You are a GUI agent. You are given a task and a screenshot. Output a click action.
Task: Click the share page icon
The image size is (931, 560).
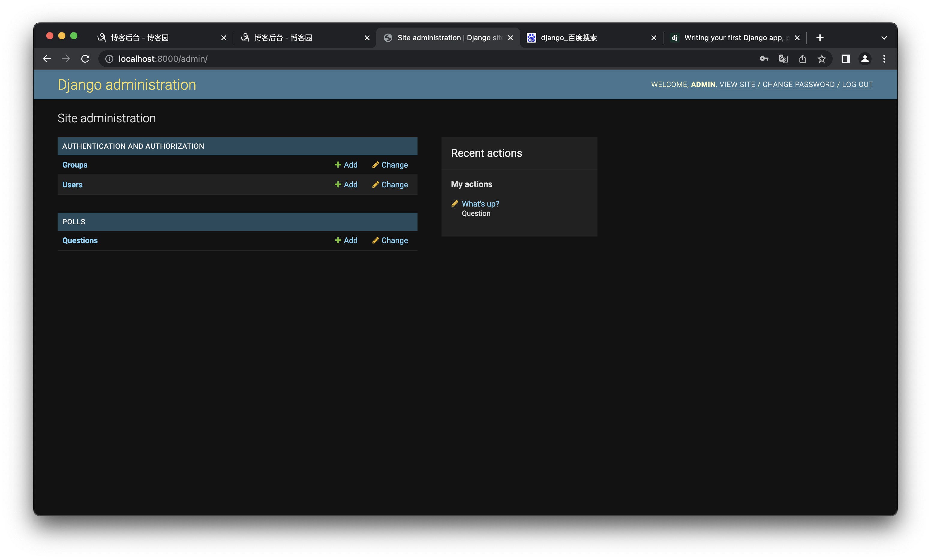tap(802, 59)
